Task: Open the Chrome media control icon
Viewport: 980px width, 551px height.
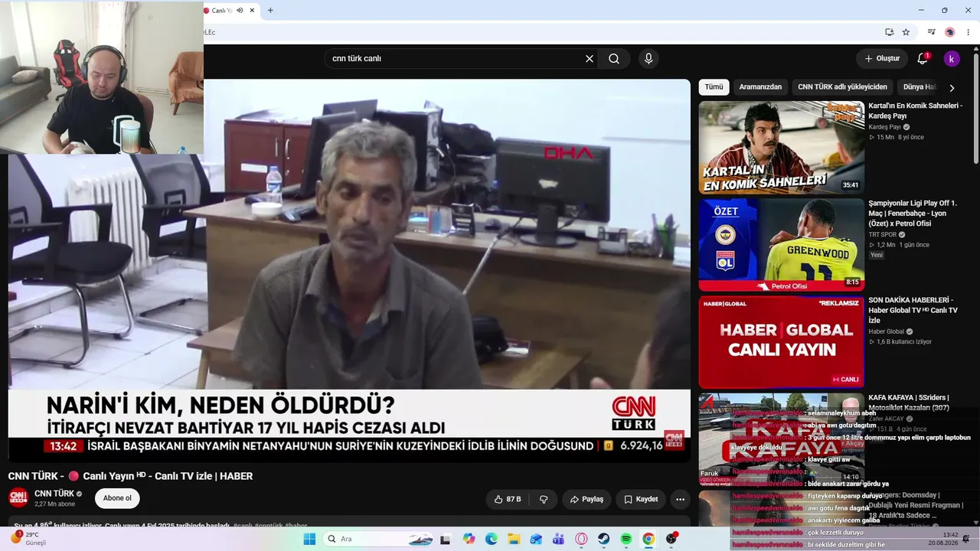Action: (931, 32)
